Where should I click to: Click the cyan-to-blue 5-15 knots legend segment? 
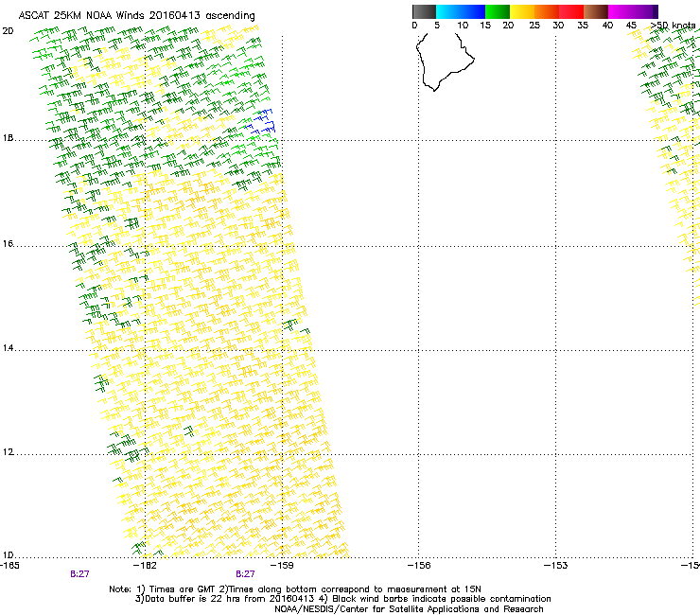point(461,11)
